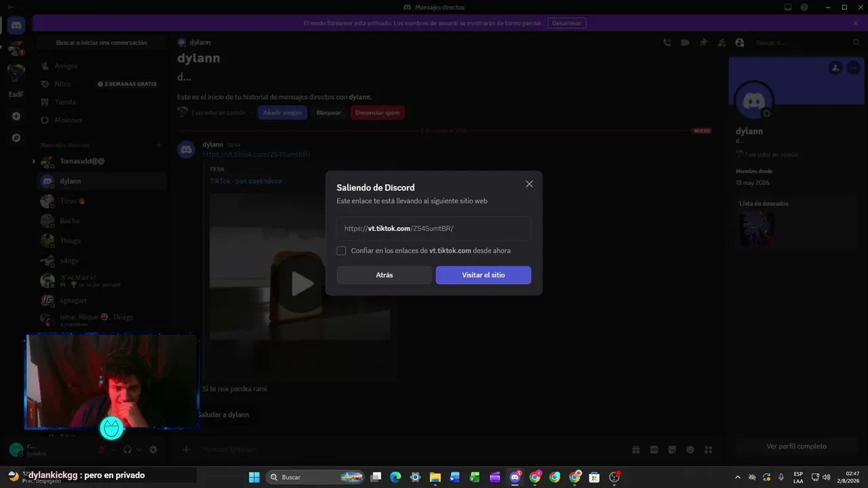Click the Atrás button
Viewport: 868px width, 488px height.
384,275
